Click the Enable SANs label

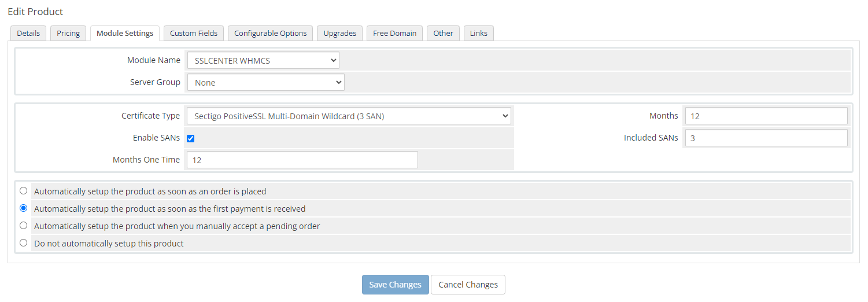(156, 138)
